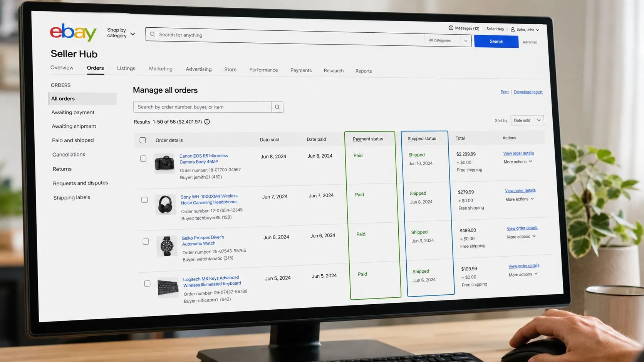The width and height of the screenshot is (644, 362).
Task: Click the blue Search button
Action: pos(496,42)
